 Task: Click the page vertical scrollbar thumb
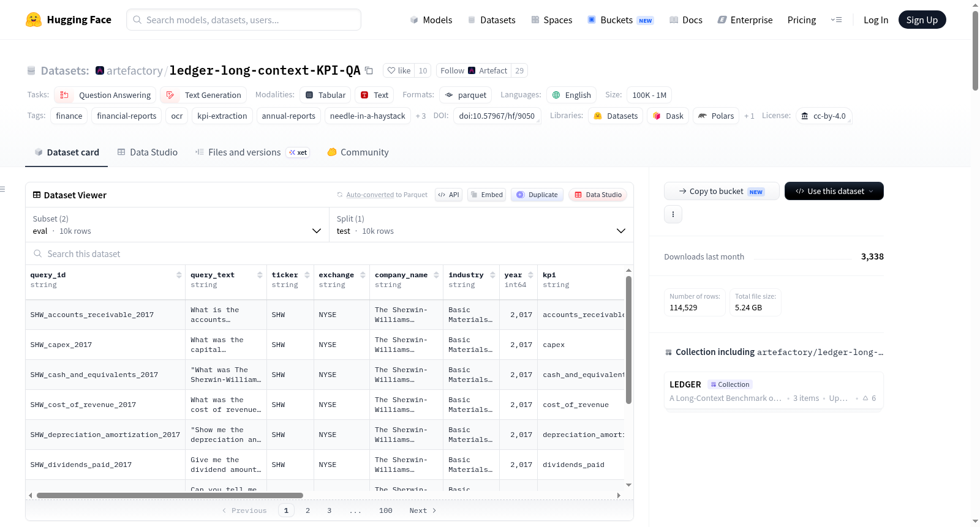click(975, 50)
